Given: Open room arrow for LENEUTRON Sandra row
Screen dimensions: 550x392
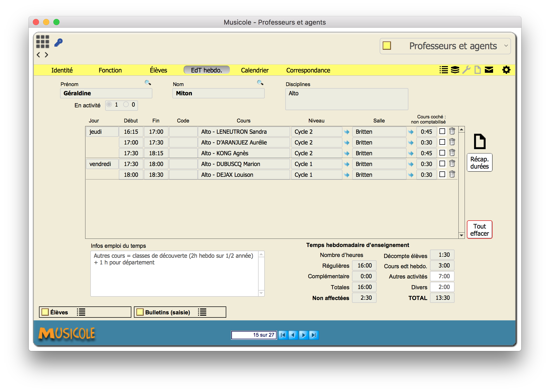Looking at the screenshot, I should [411, 132].
